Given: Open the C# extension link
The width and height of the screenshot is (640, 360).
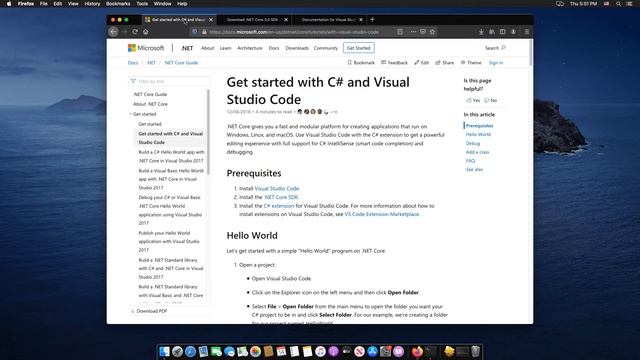Looking at the screenshot, I should [279, 206].
